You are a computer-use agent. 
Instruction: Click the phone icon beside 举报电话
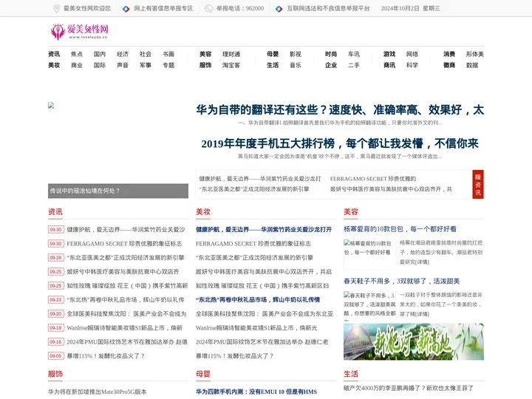point(208,8)
